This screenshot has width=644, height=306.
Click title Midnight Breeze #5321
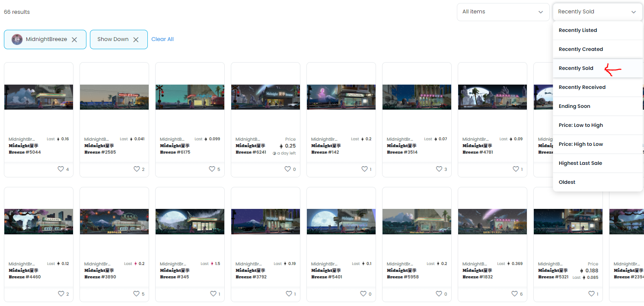coord(553,274)
